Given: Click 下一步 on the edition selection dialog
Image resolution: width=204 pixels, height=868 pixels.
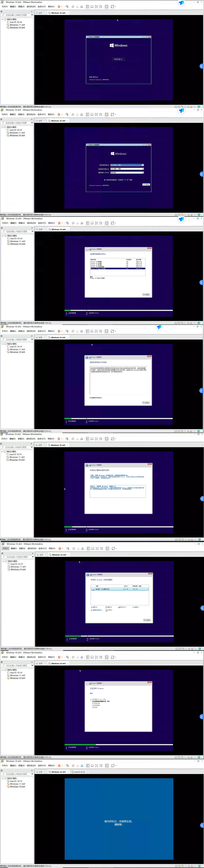Looking at the screenshot, I should [146, 294].
